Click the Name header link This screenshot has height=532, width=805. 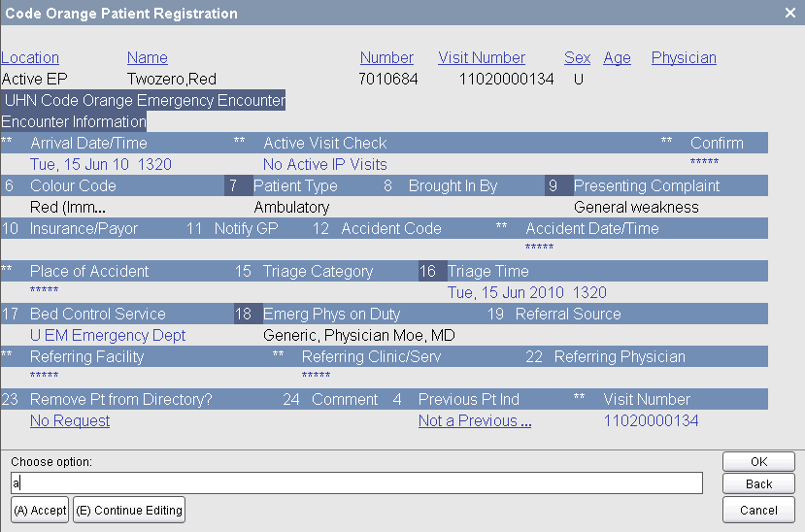[x=148, y=58]
